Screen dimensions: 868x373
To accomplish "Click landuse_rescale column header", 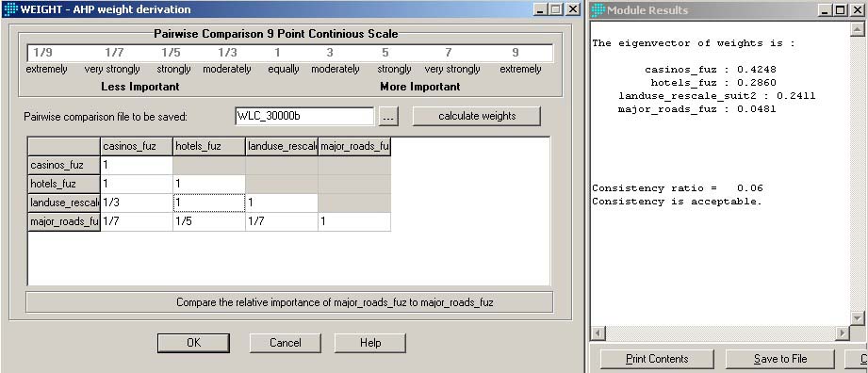I will pyautogui.click(x=281, y=147).
